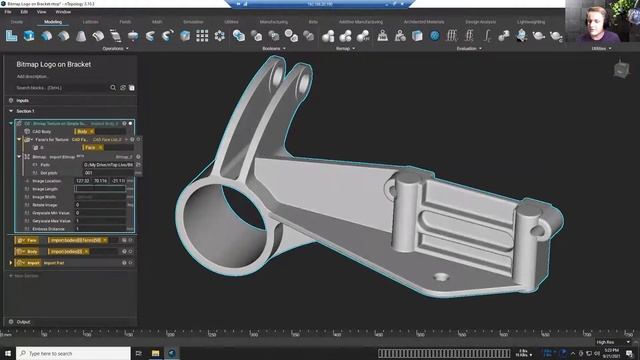Switch to the Design Analysis ribbon tab

coord(480,22)
